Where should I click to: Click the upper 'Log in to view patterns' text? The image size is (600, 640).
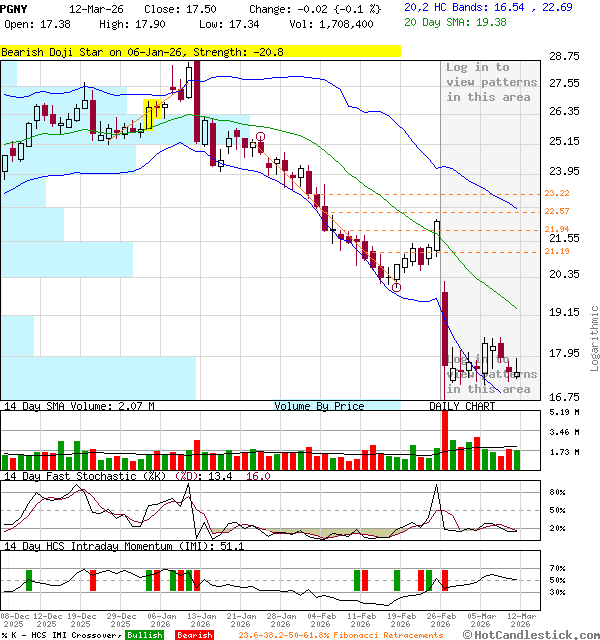click(491, 82)
